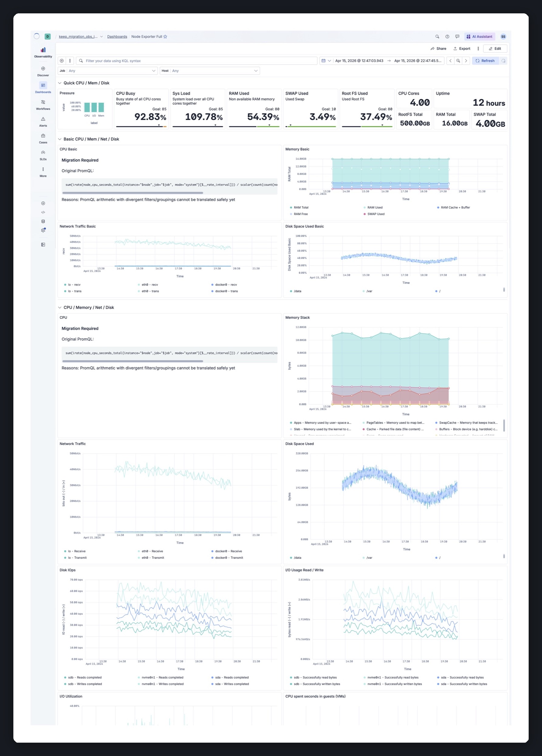Step time range forward
The height and width of the screenshot is (756, 542).
point(466,61)
